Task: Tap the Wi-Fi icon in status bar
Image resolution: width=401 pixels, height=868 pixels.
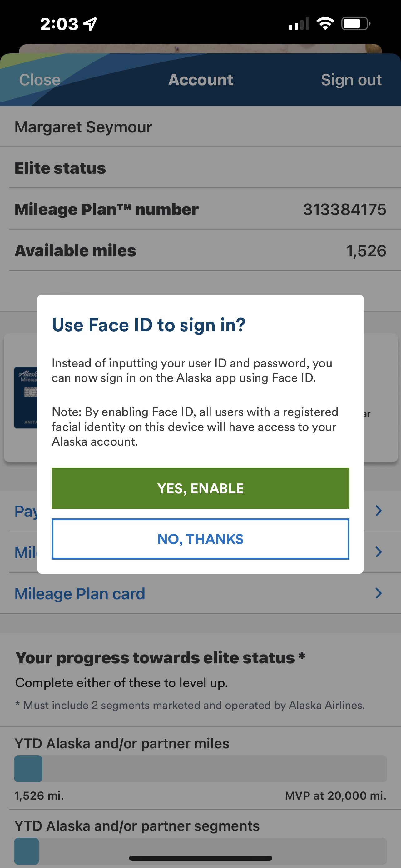Action: pos(325,23)
